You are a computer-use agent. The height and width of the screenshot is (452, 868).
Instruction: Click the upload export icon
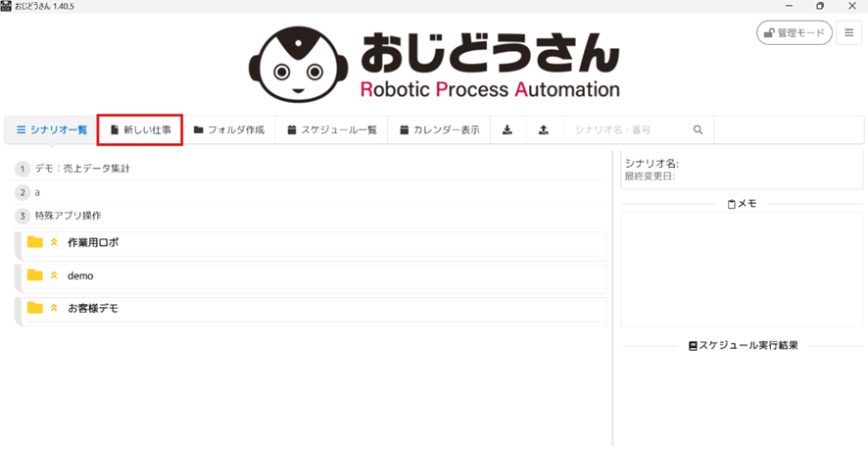(544, 129)
